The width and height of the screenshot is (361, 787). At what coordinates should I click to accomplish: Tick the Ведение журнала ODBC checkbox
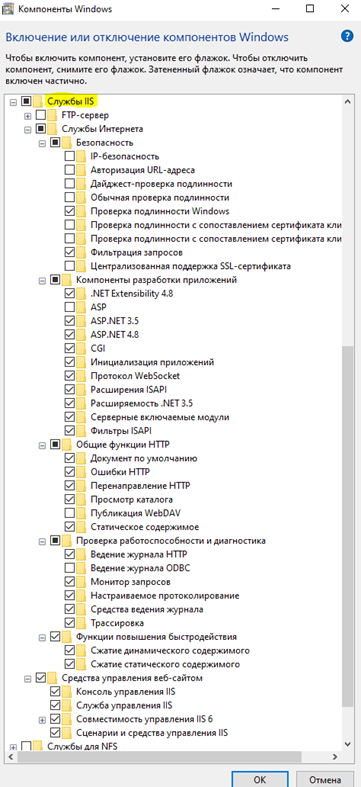[x=70, y=568]
